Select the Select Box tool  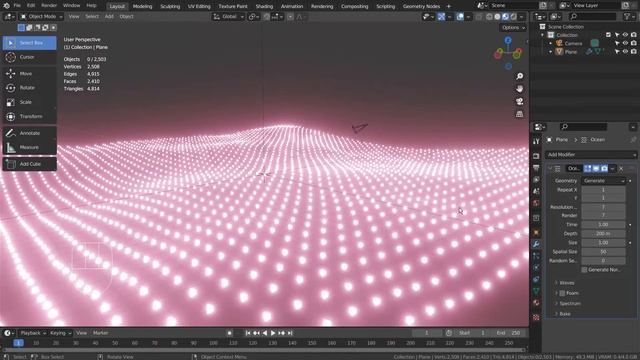[x=29, y=43]
